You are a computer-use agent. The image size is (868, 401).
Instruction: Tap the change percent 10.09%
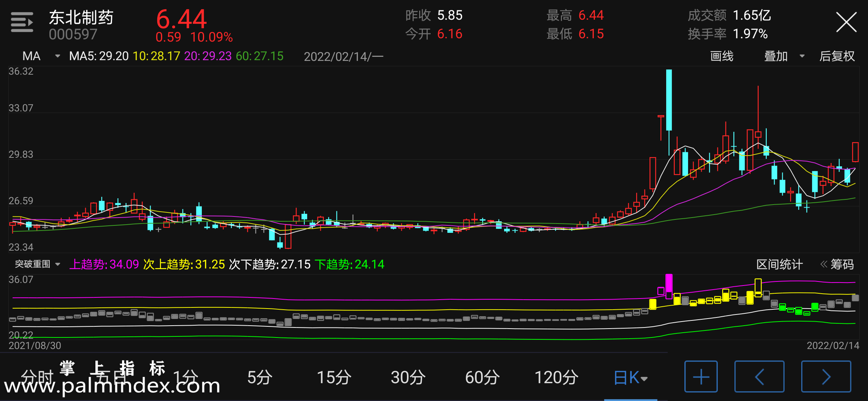(211, 37)
